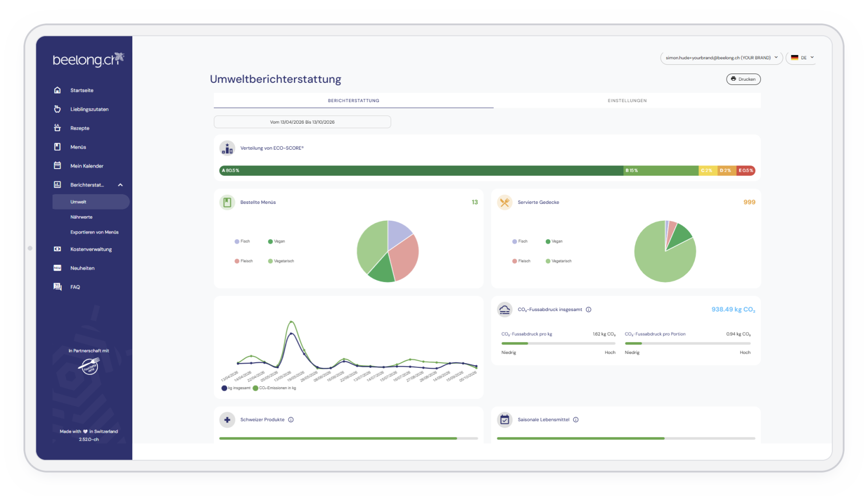Click the Servierte Gedecke pie chart
Viewport: 868px width, 496px height.
pos(665,251)
